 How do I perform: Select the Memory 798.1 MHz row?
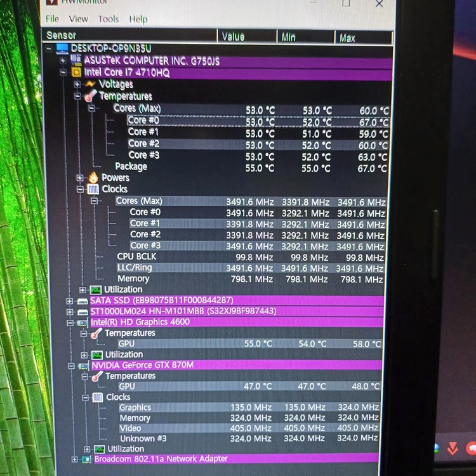250,279
